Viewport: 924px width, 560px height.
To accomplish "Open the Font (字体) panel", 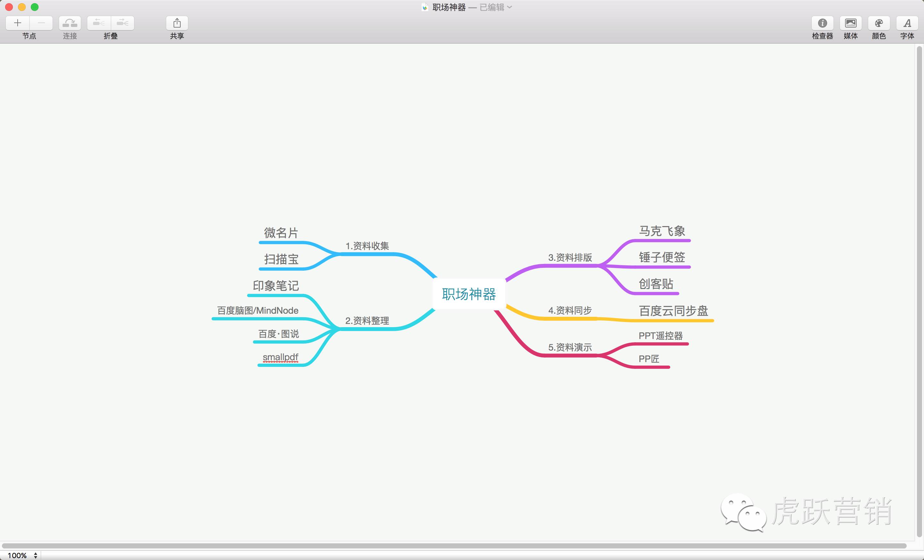I will pyautogui.click(x=907, y=23).
